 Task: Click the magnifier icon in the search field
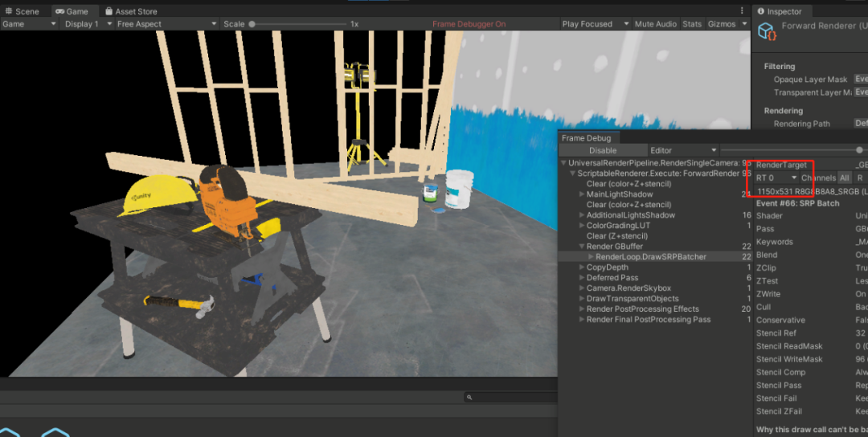click(x=469, y=398)
